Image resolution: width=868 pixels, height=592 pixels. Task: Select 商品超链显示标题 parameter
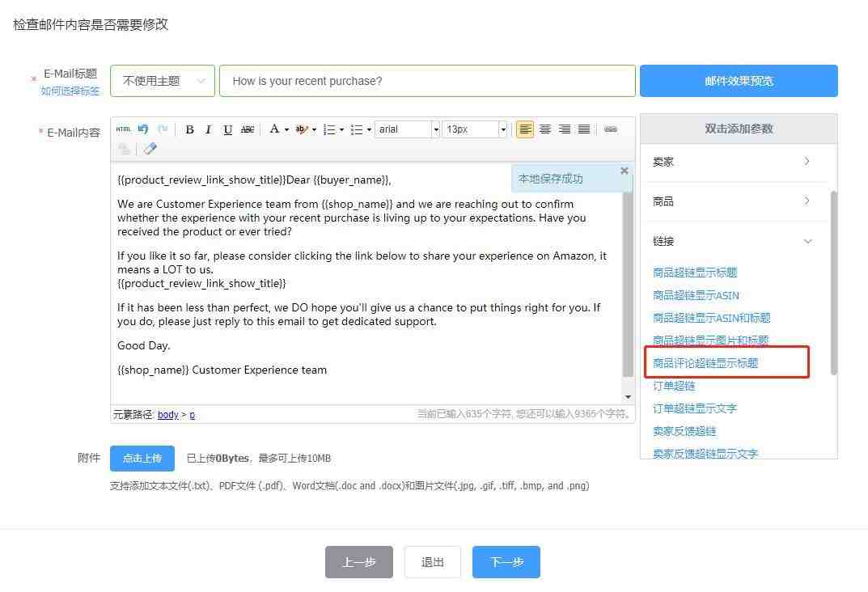[x=695, y=273]
